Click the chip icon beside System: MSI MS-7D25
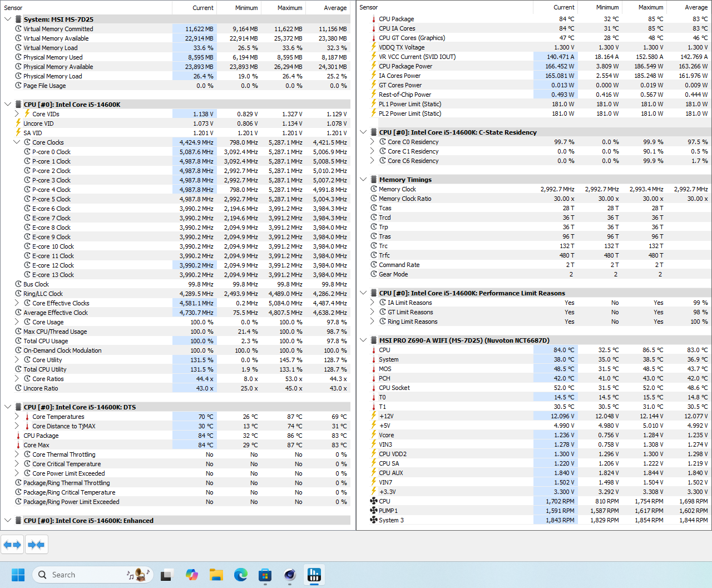The height and width of the screenshot is (588, 712). pos(18,19)
